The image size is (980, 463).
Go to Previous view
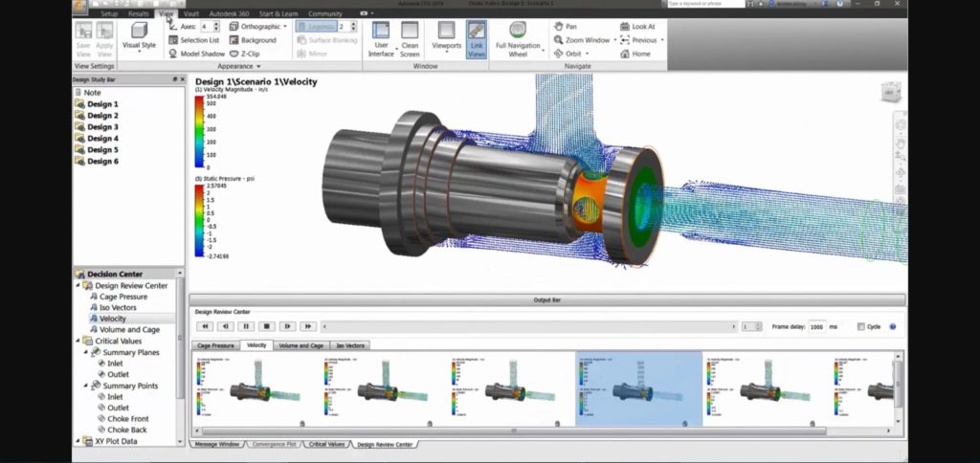(x=638, y=40)
